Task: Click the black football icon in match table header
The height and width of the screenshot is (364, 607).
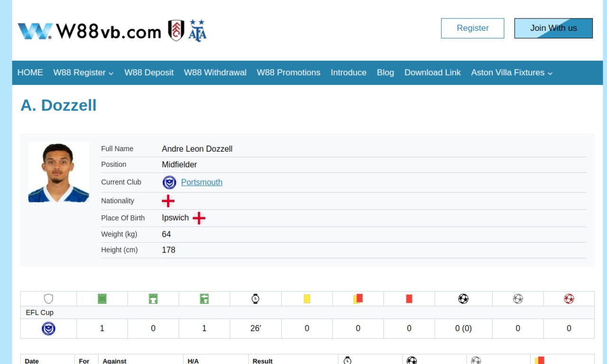Action: 412,361
